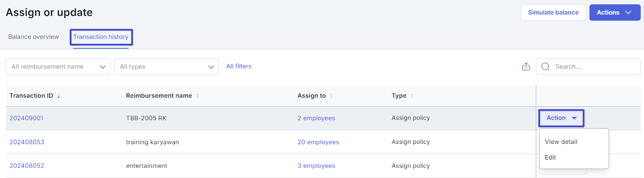Click the export share icon
Viewport: 644px width, 178px height.
point(526,67)
